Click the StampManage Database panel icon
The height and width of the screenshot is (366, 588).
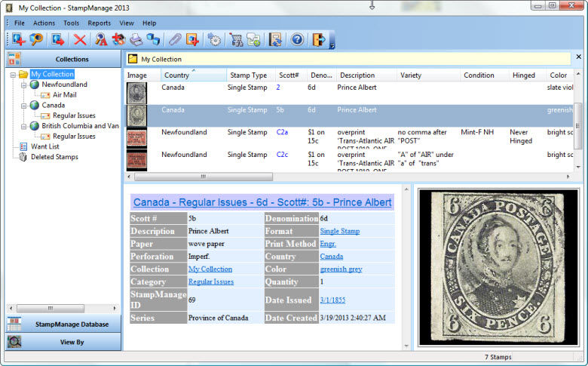tap(14, 324)
